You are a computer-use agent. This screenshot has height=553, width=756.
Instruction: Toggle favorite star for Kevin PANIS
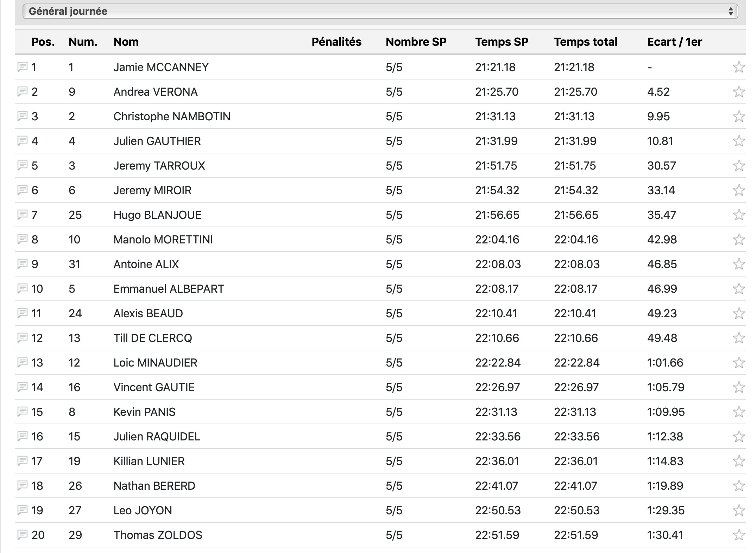[738, 412]
